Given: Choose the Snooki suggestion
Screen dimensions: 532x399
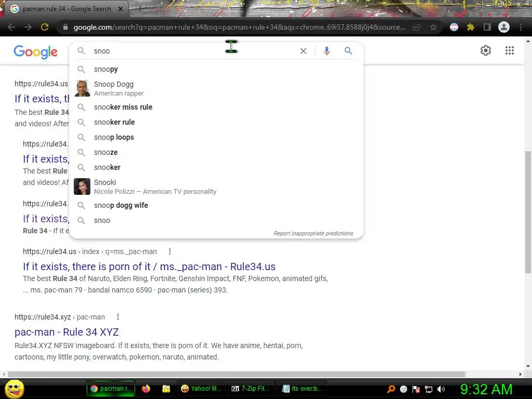Looking at the screenshot, I should [217, 187].
